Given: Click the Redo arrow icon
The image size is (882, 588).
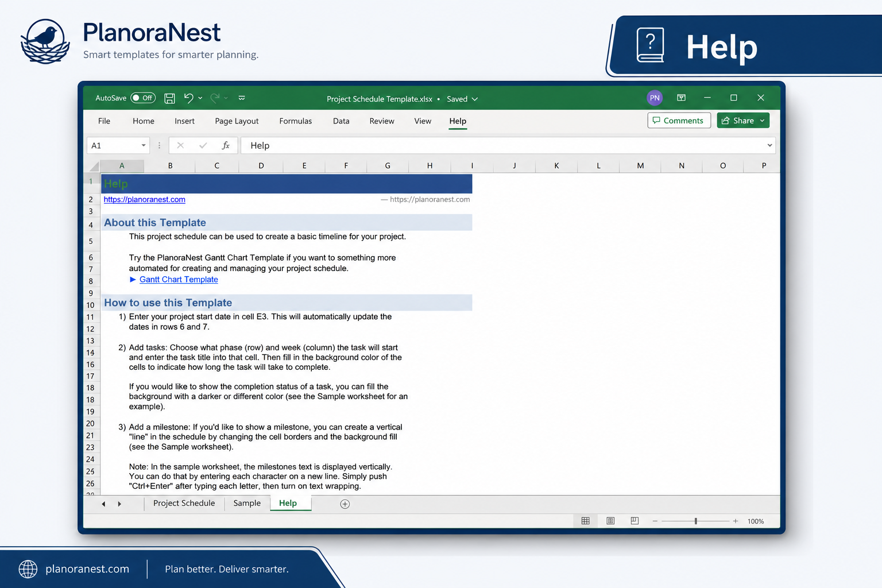Looking at the screenshot, I should (215, 98).
